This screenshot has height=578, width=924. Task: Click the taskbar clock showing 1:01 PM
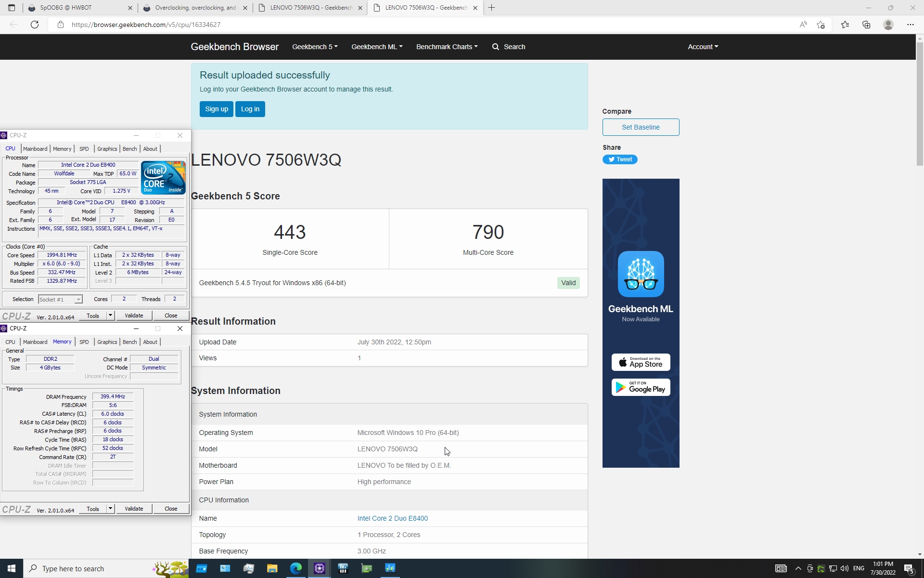pyautogui.click(x=883, y=568)
